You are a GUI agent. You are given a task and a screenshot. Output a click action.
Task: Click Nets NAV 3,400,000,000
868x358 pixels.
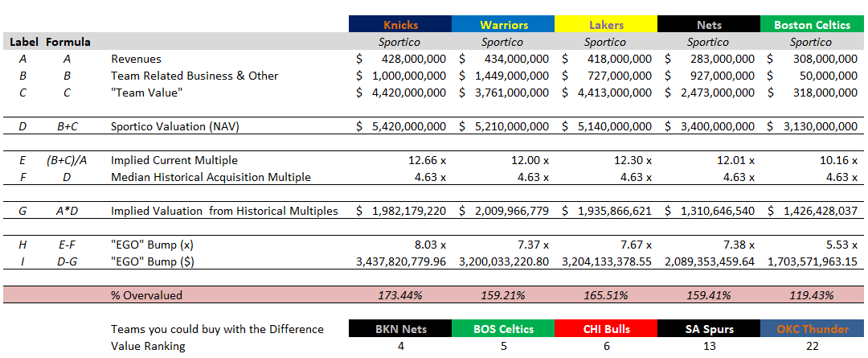pyautogui.click(x=718, y=127)
